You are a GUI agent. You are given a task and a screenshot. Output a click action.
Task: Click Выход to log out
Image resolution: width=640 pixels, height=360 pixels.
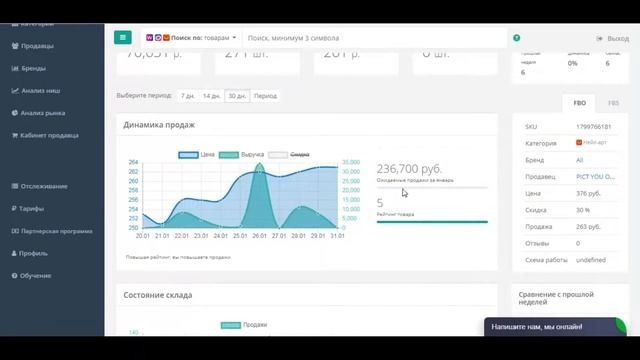(x=618, y=38)
